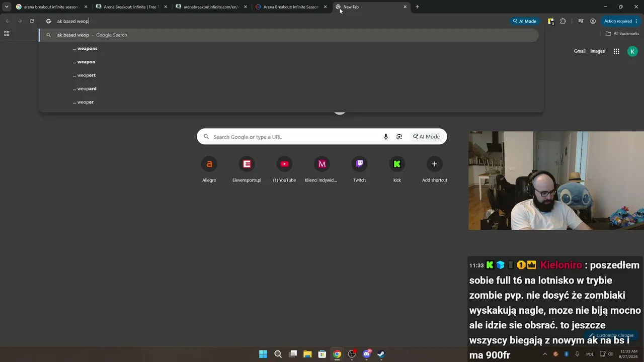Open the yellow extension icon in toolbar
This screenshot has width=644, height=362.
551,21
